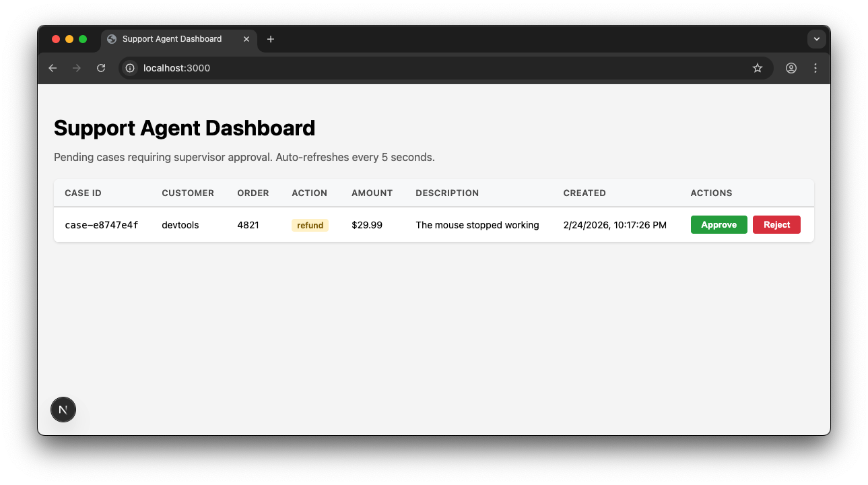868x485 pixels.
Task: Open a new tab with plus button
Action: (271, 39)
